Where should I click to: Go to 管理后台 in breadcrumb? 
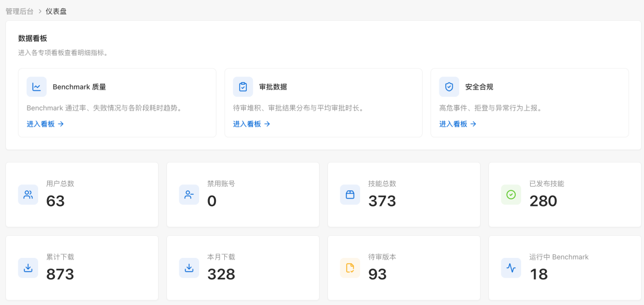tap(19, 11)
